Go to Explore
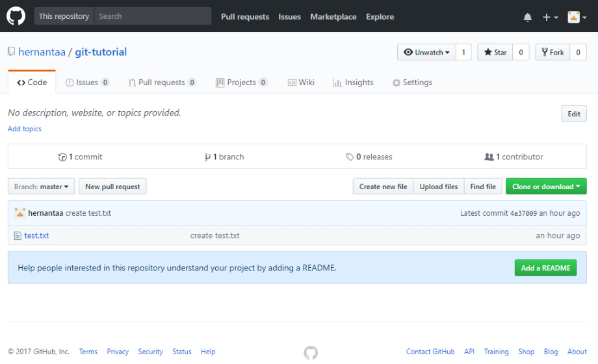The height and width of the screenshot is (364, 598). [380, 17]
